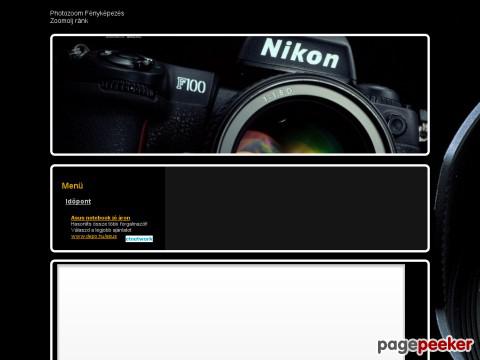
Task: Click the Menü heading in the sidebar
Action: click(72, 186)
